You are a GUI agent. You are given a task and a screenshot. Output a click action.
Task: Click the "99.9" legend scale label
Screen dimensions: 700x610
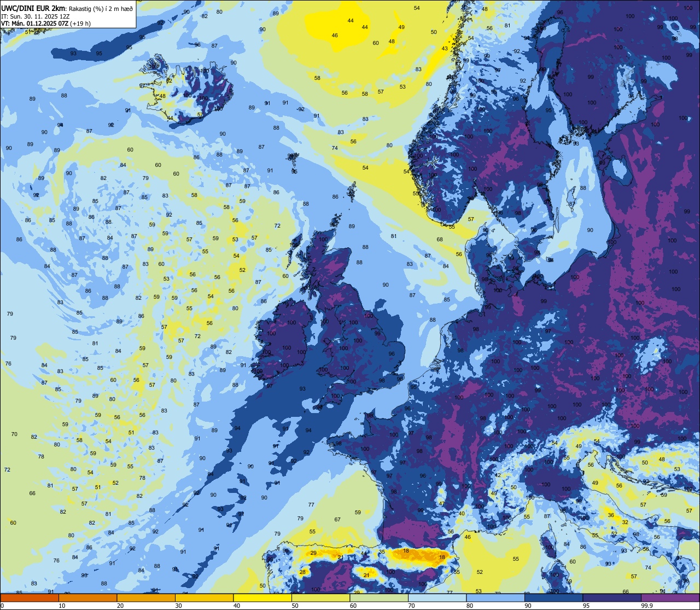coord(647,606)
